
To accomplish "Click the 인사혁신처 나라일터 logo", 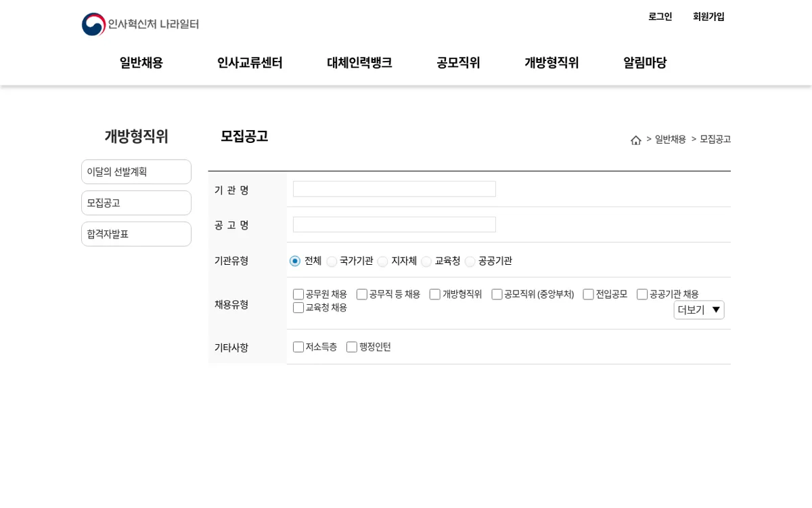I will (x=140, y=24).
